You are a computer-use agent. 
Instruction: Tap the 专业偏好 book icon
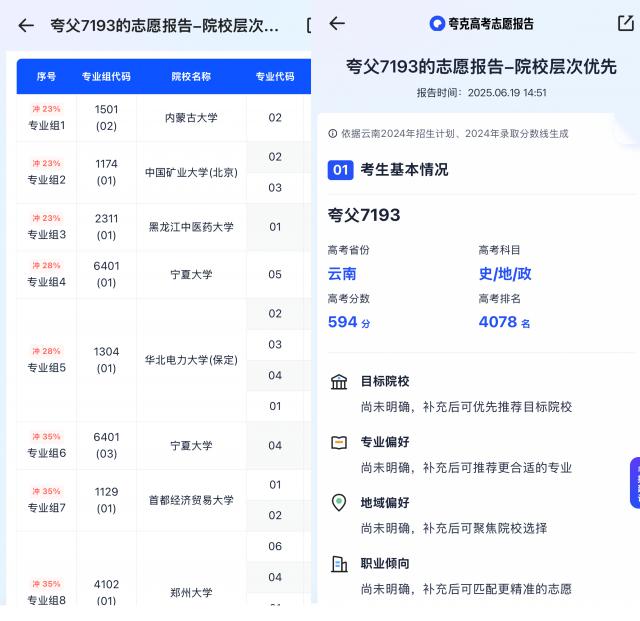[339, 443]
